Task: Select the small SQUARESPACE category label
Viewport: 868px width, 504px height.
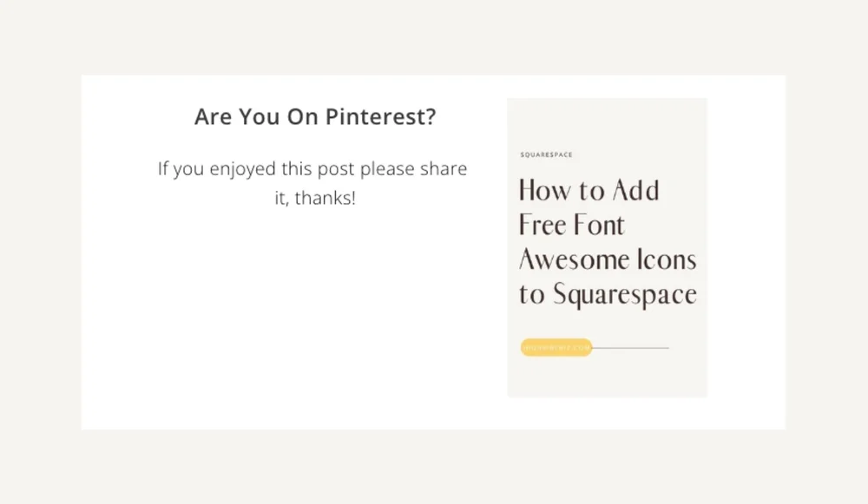Action: [x=546, y=154]
